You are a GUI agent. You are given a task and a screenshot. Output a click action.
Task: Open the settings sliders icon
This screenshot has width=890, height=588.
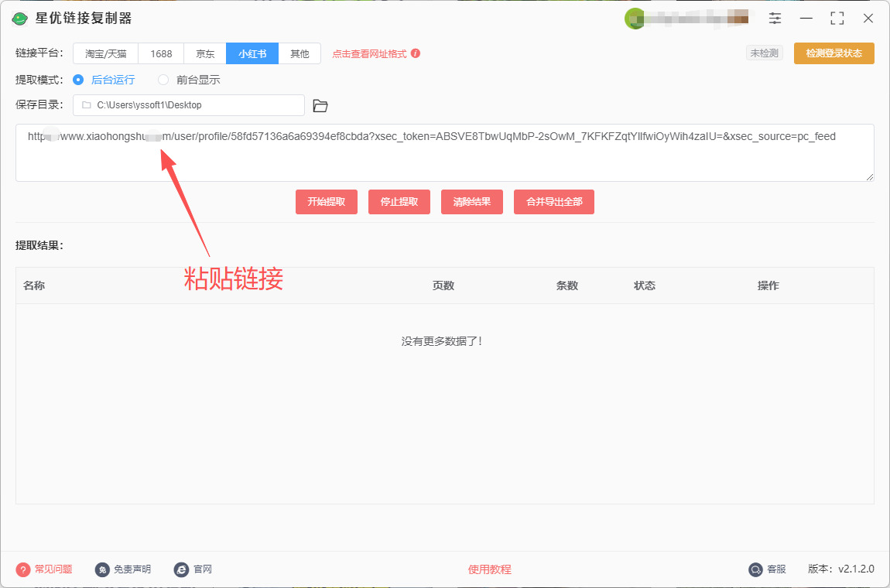click(x=775, y=18)
